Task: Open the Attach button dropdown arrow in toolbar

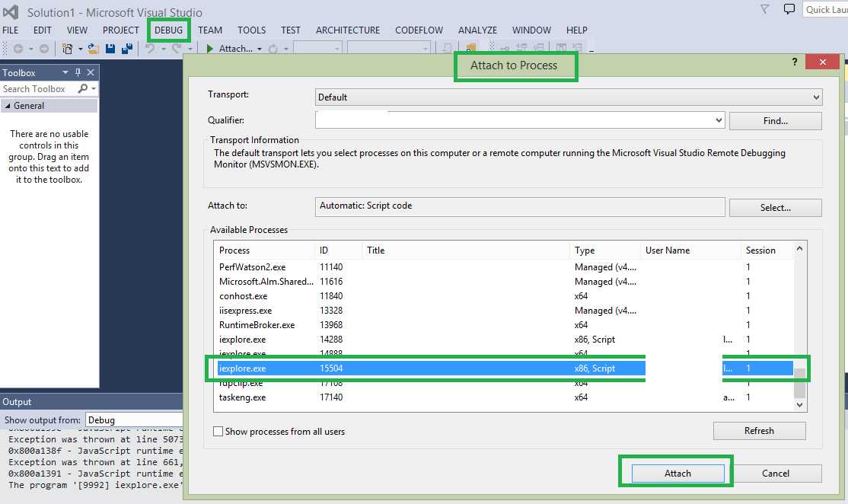Action: tap(260, 49)
